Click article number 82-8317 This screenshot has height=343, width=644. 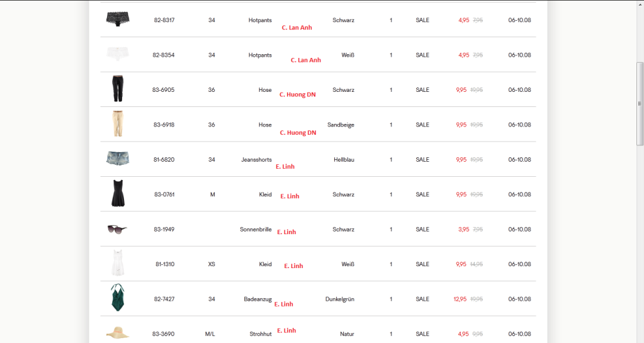(164, 20)
